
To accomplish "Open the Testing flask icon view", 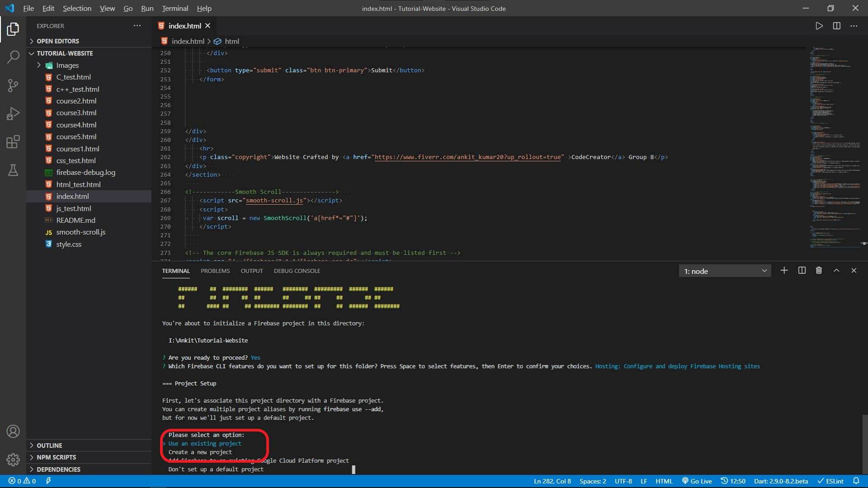I will pyautogui.click(x=13, y=170).
